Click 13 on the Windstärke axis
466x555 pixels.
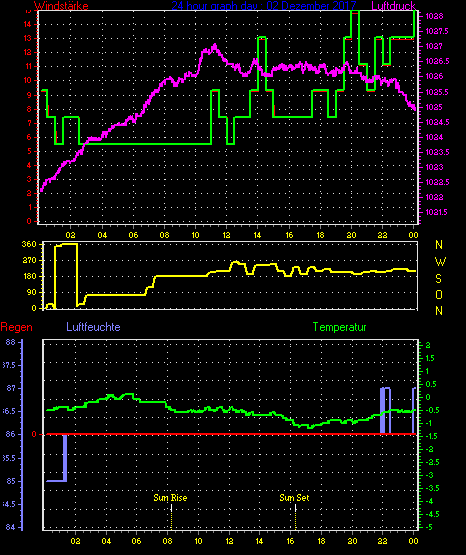coord(27,38)
